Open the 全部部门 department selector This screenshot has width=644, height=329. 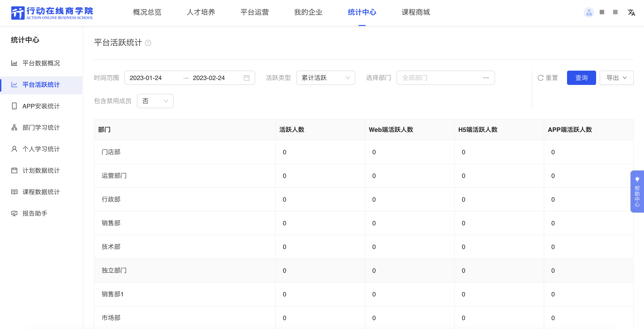pos(445,78)
